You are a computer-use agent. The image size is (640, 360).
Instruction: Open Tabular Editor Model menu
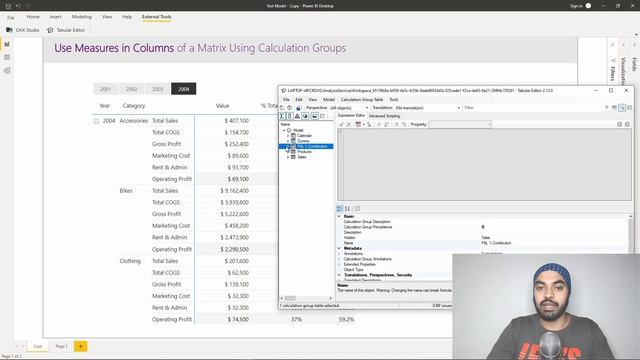pyautogui.click(x=329, y=100)
